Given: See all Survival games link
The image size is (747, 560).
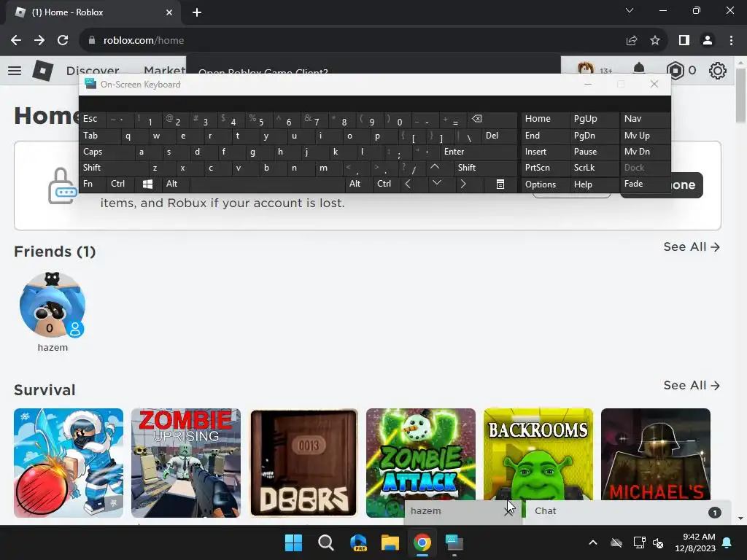Looking at the screenshot, I should 692,385.
